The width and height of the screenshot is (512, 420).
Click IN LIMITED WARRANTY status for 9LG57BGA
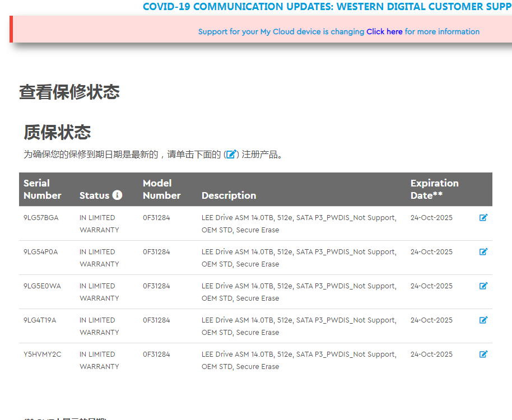coord(99,224)
